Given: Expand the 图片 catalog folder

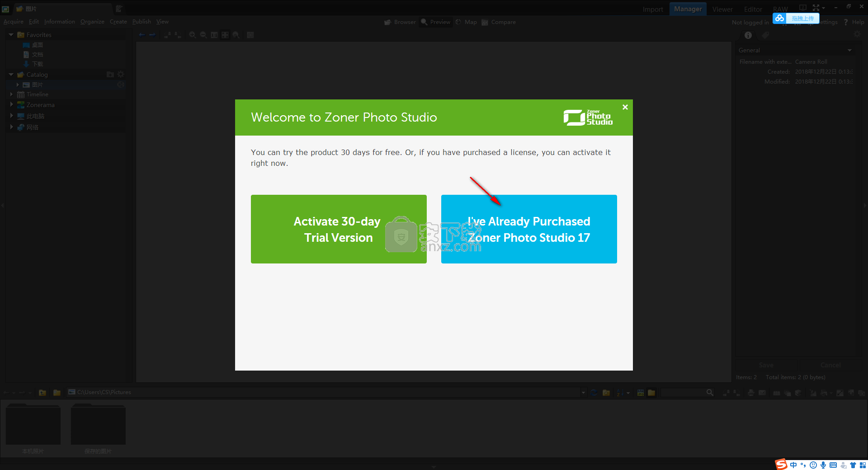Looking at the screenshot, I should tap(18, 85).
